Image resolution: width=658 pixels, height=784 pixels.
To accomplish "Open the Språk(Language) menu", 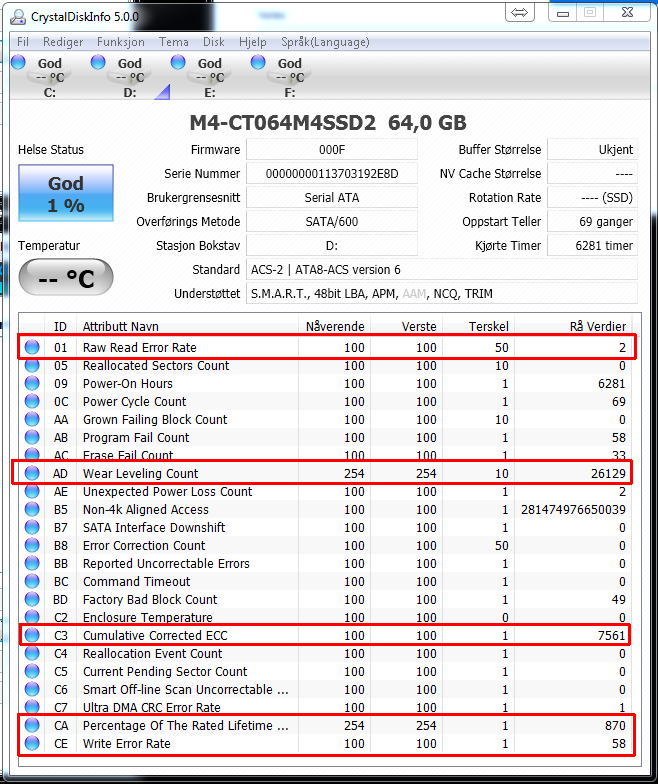I will point(325,42).
